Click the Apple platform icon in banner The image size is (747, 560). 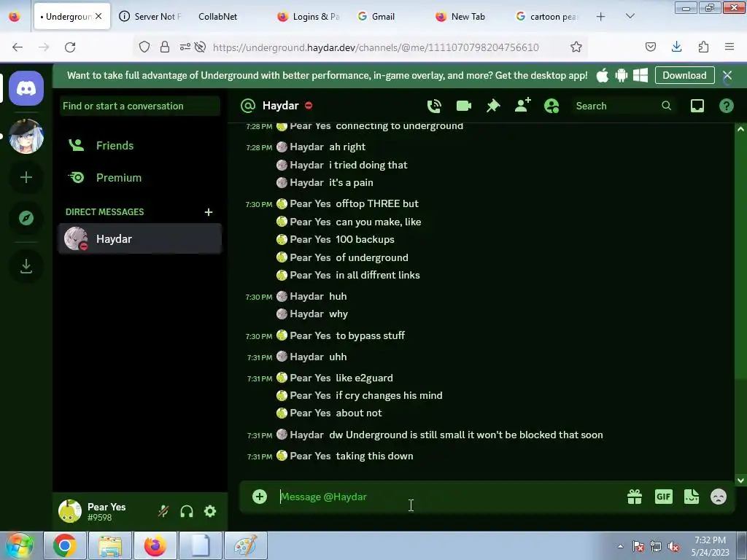click(602, 75)
